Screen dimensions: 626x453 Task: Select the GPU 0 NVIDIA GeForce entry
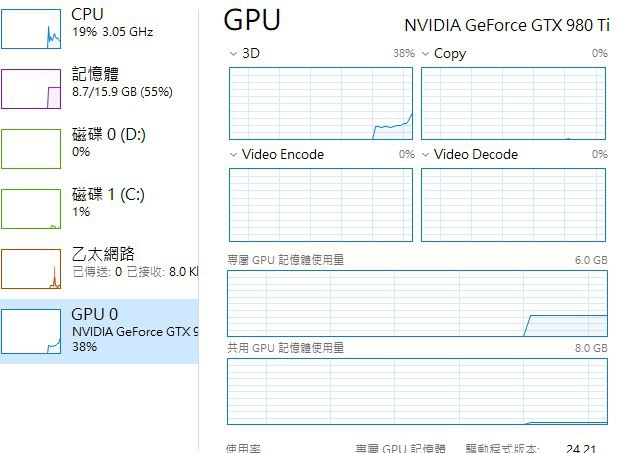[99, 331]
